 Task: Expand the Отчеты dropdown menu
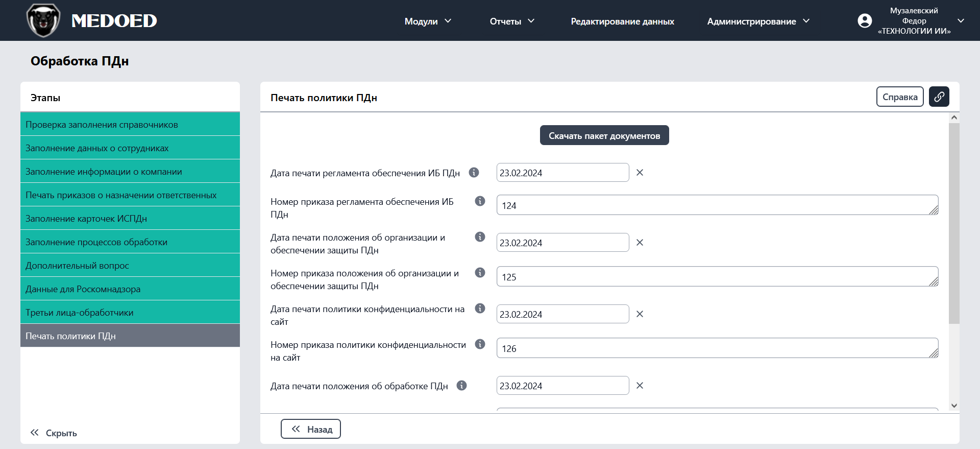pyautogui.click(x=512, y=21)
